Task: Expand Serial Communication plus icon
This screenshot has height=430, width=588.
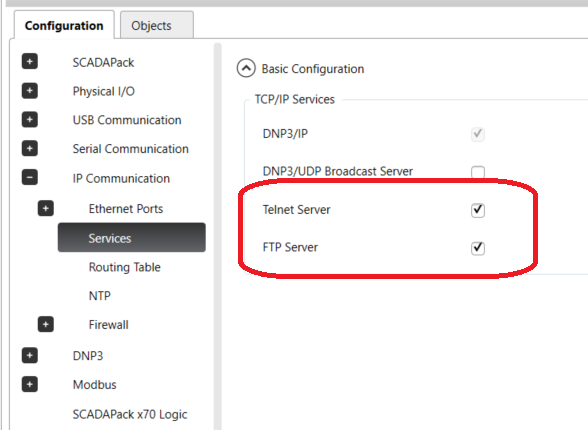Action: [x=30, y=148]
